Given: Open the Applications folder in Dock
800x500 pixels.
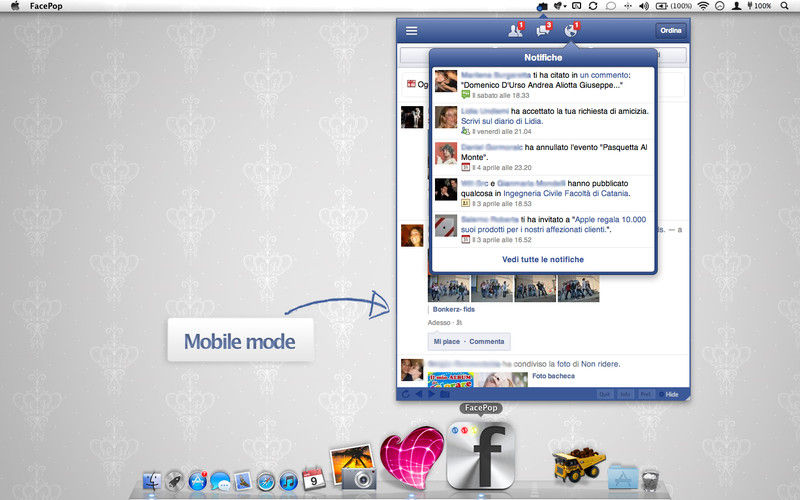Looking at the screenshot, I should [623, 478].
